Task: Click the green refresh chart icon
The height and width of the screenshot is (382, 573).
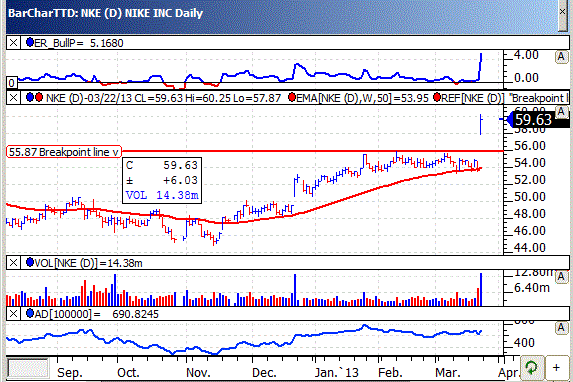Action: pos(531,367)
